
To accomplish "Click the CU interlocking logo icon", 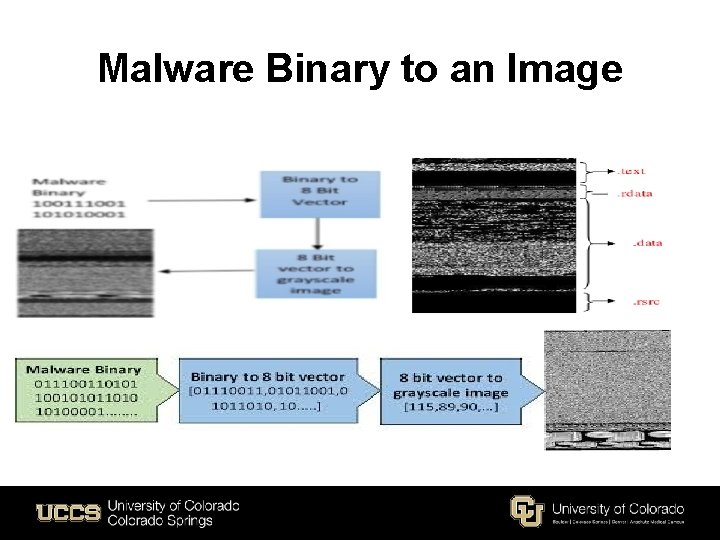I will (x=527, y=511).
